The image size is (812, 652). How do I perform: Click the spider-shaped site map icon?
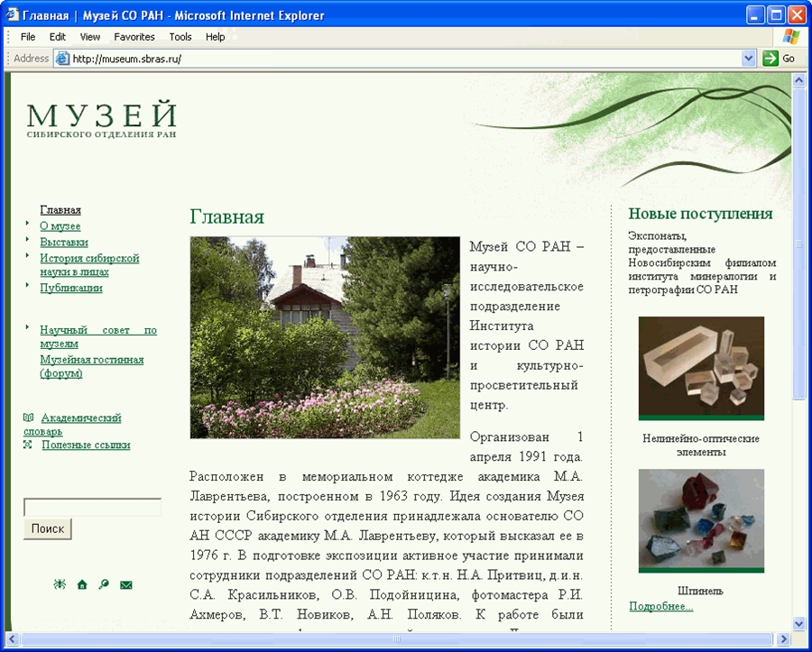tap(60, 584)
